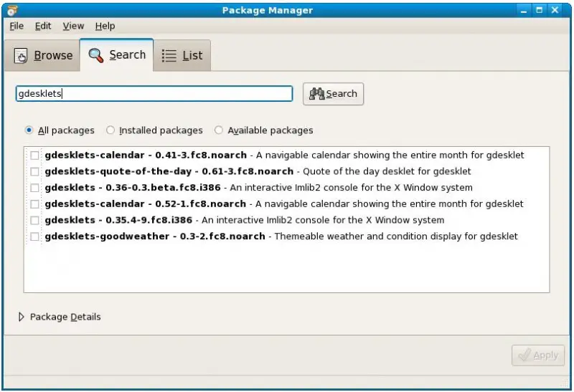Click the Package Manager title bar icon

tap(11, 10)
